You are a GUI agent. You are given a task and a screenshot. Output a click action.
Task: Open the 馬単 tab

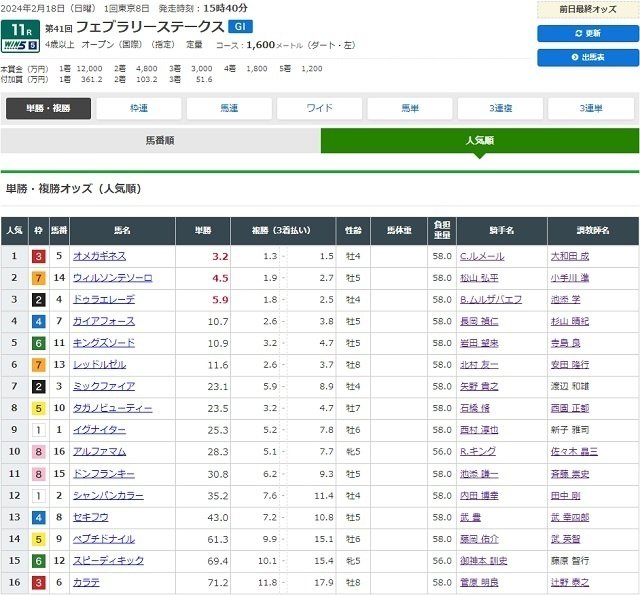(x=410, y=108)
